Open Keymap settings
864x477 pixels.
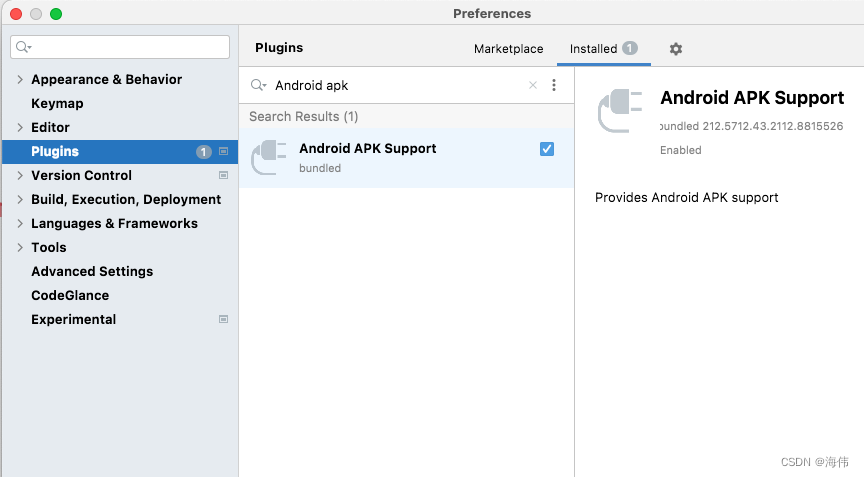pyautogui.click(x=57, y=104)
